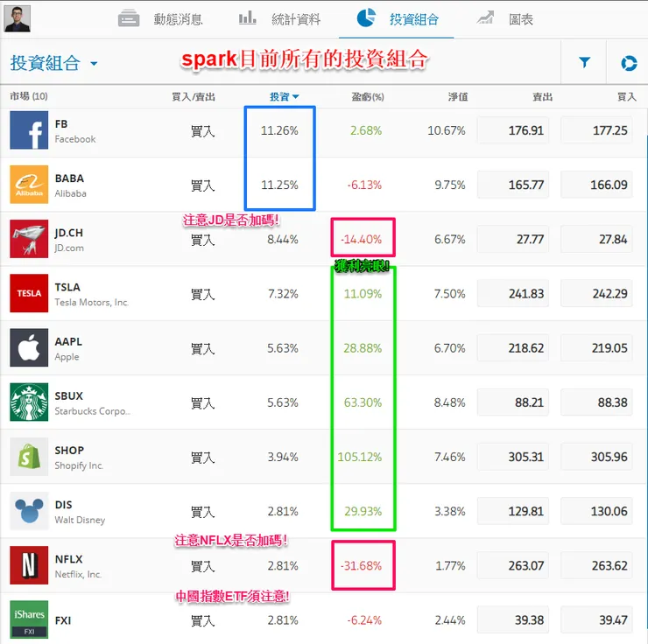Click the 市場 (10) column header
This screenshot has height=644, width=648.
click(29, 96)
